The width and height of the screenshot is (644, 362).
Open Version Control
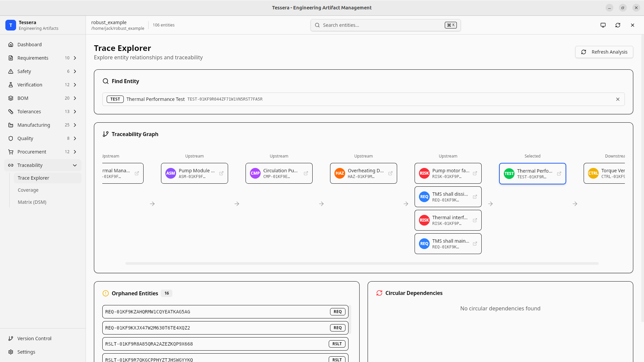34,339
